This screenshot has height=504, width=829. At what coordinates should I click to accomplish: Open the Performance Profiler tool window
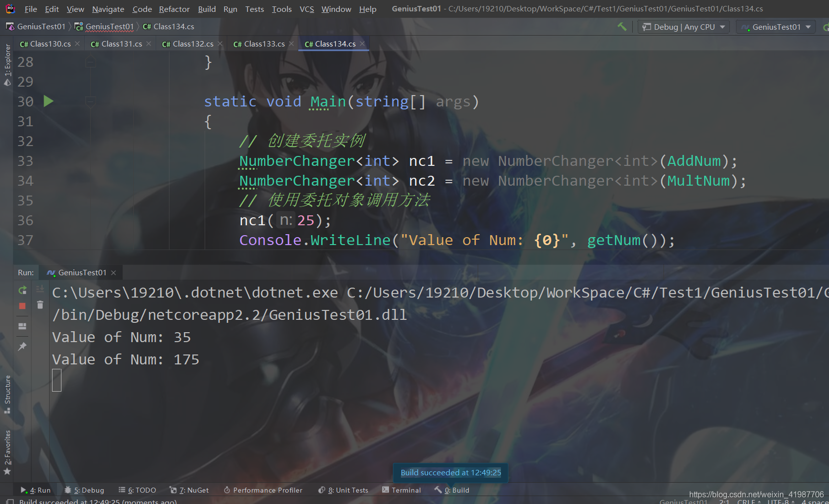tap(263, 490)
